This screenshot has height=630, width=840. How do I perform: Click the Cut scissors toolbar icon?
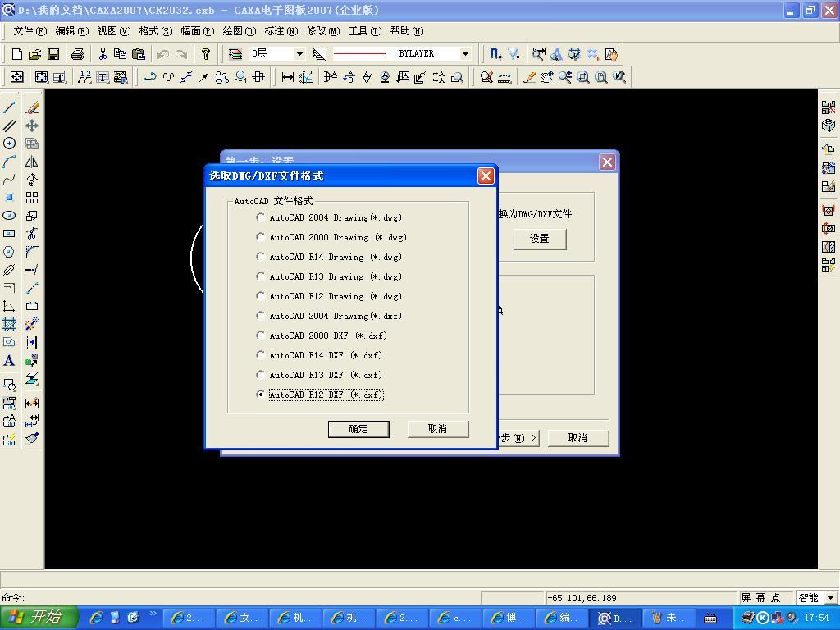point(103,53)
